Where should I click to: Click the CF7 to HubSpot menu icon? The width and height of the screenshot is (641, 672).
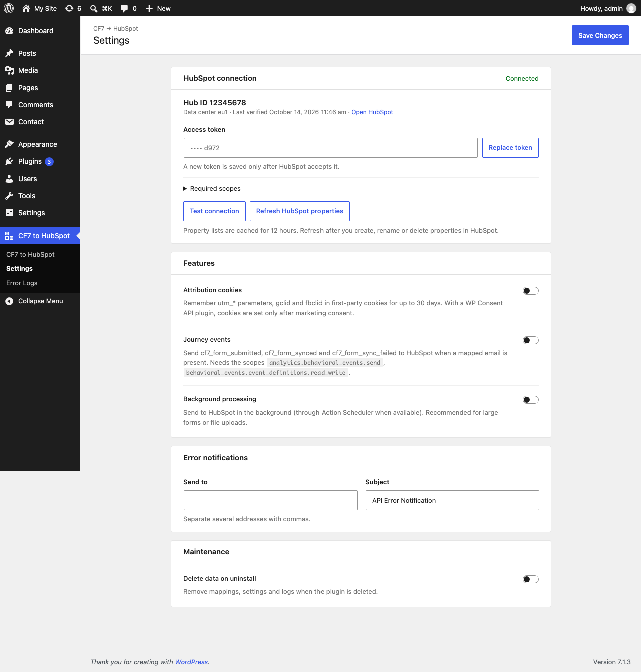9,236
